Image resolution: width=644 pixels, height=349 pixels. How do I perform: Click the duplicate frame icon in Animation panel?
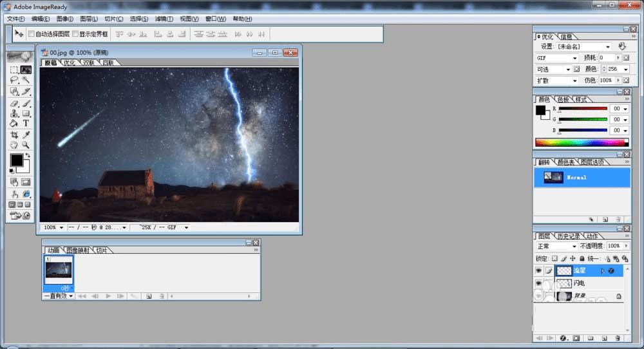click(149, 296)
